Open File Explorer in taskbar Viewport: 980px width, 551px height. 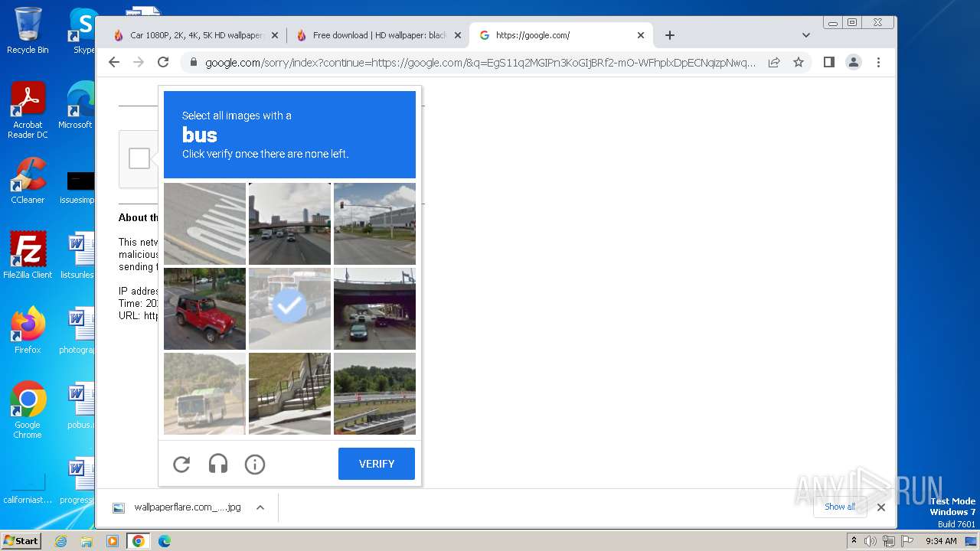pos(87,541)
